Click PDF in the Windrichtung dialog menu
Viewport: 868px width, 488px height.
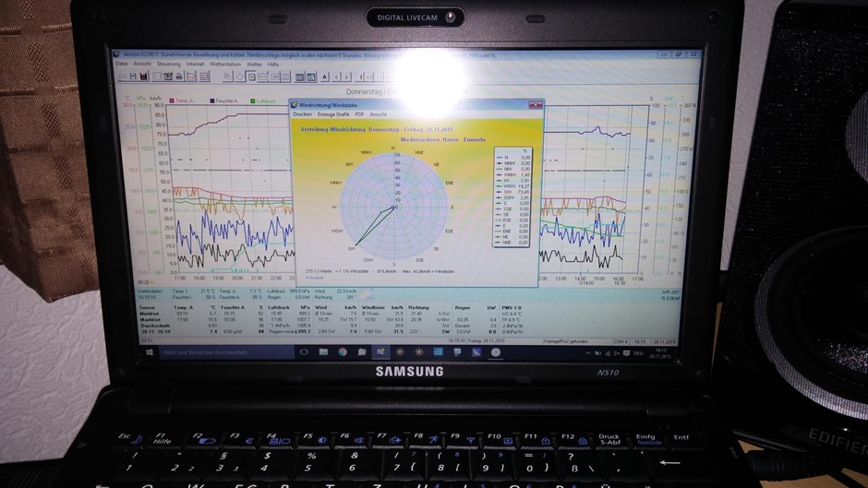(x=359, y=113)
